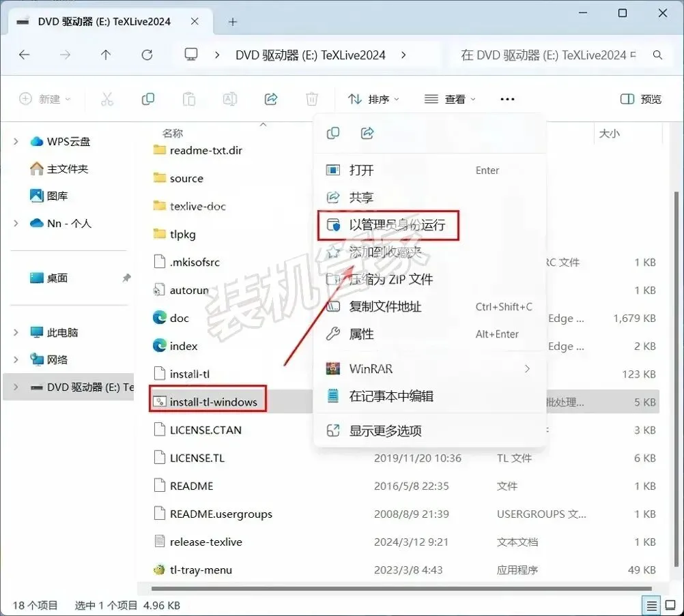This screenshot has height=616, width=684.
Task: Click the toolbar Delete trash icon
Action: point(312,99)
